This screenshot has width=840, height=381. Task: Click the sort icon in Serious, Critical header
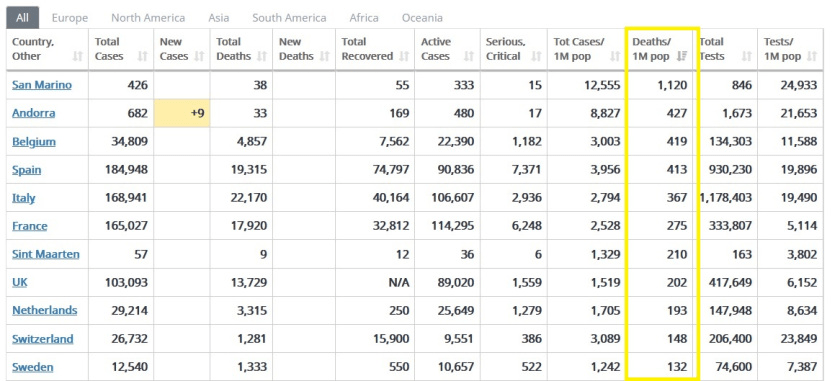(x=537, y=56)
